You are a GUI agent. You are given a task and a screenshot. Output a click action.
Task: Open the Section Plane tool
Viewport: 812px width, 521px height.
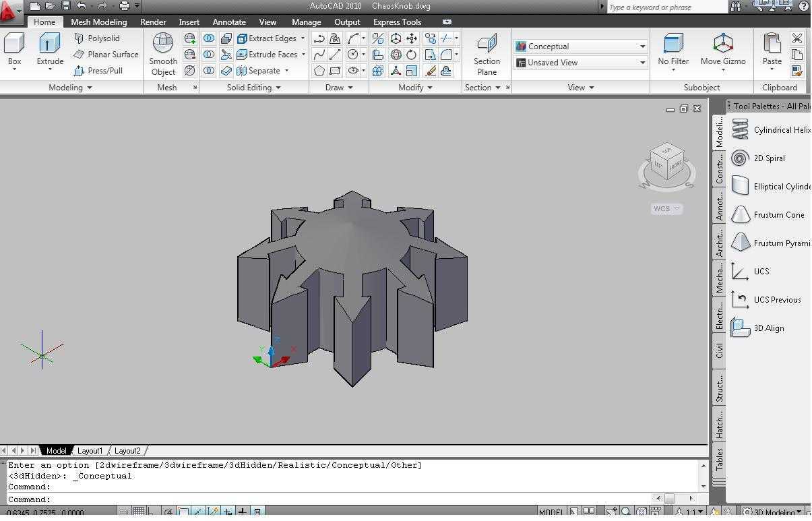click(487, 54)
